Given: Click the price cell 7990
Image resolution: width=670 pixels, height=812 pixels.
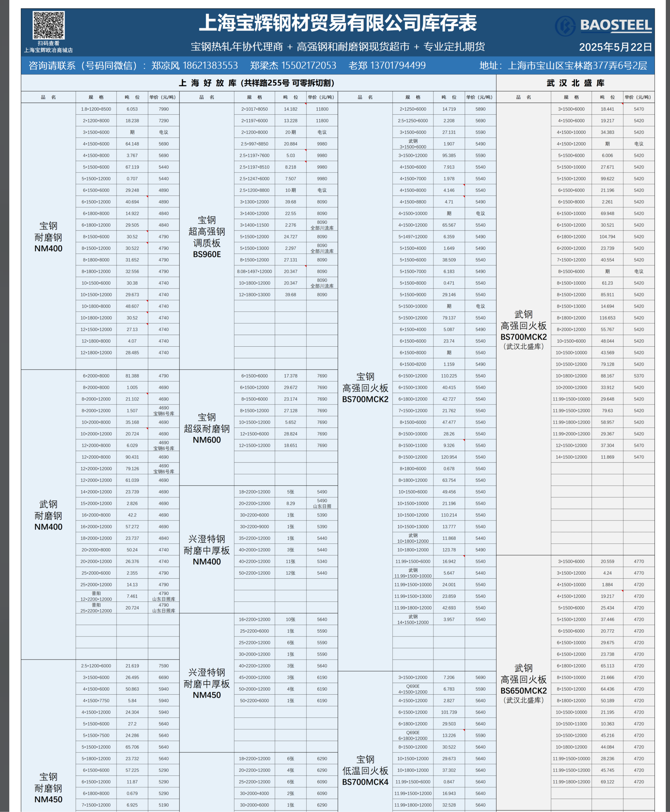Looking at the screenshot, I should [164, 109].
